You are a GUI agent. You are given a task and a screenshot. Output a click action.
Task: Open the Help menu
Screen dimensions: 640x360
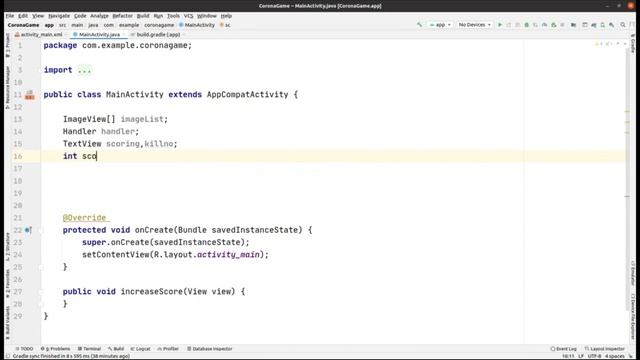[x=226, y=16]
